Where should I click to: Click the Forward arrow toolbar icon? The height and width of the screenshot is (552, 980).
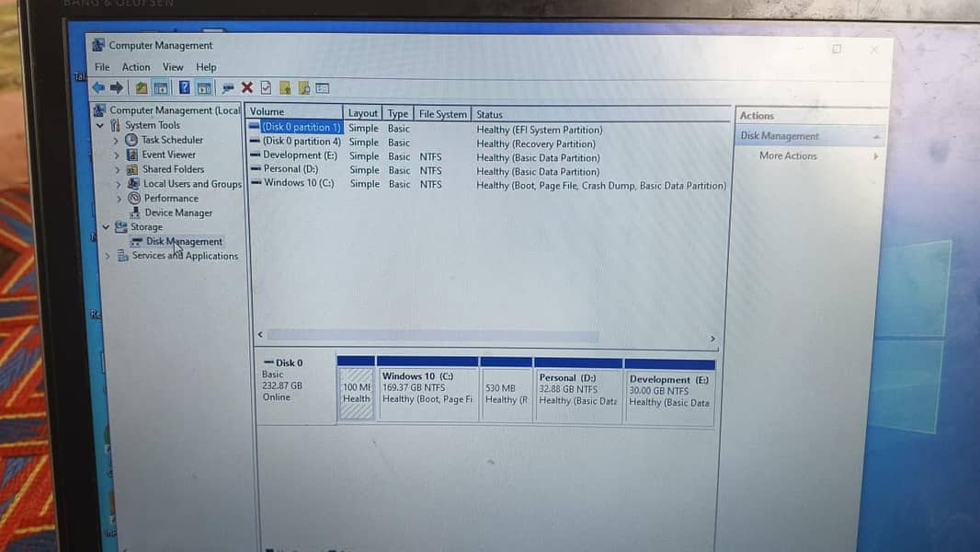click(117, 87)
